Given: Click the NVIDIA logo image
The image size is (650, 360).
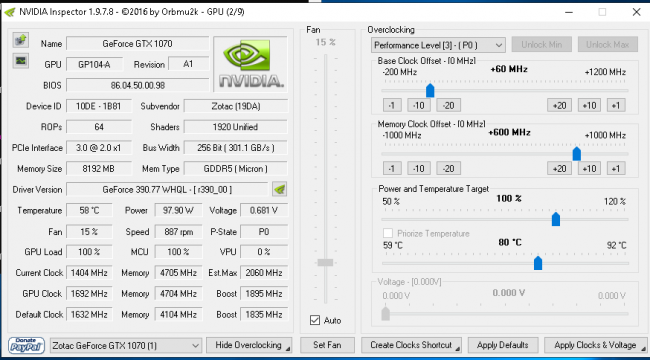Looking at the screenshot, I should [x=250, y=64].
